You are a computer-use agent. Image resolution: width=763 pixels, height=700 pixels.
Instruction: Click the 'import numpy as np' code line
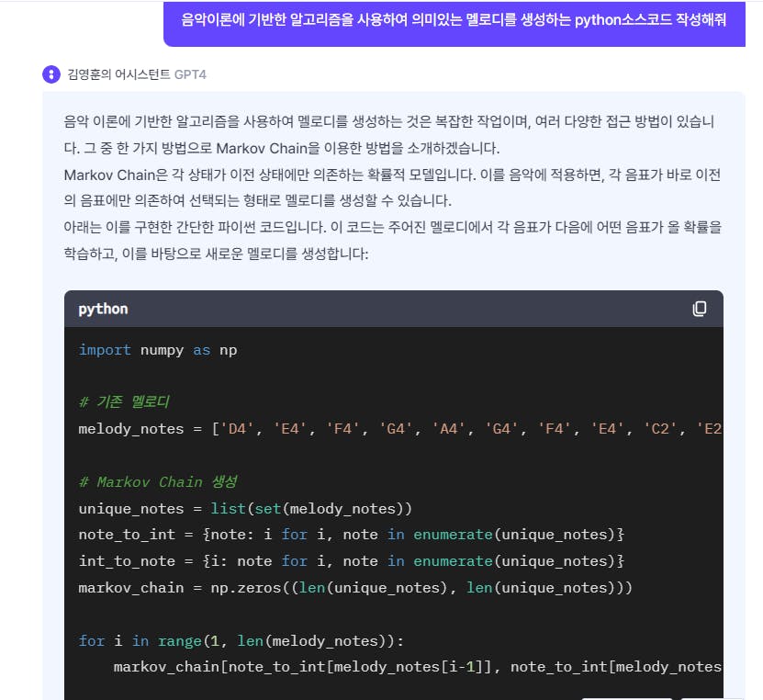click(158, 350)
